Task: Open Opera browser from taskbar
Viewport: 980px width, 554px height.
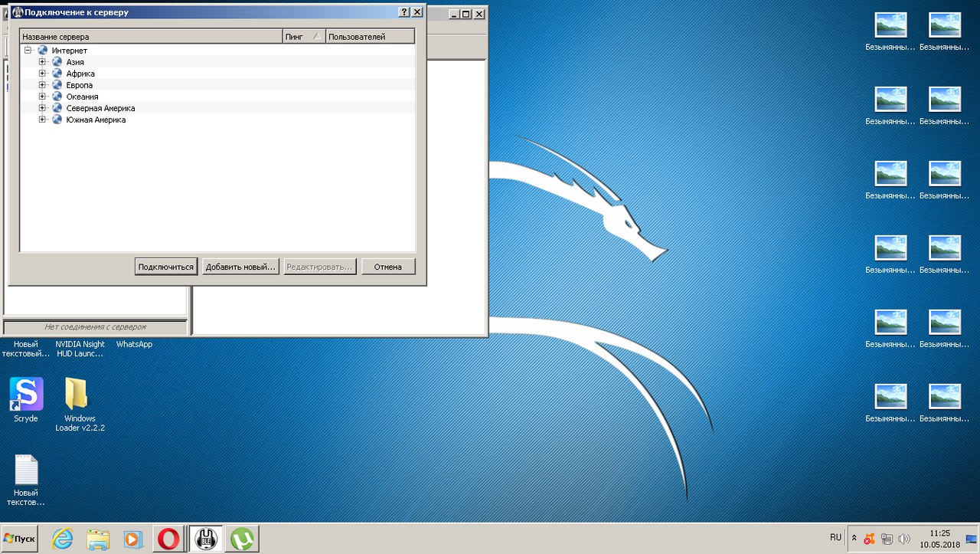Action: point(168,539)
